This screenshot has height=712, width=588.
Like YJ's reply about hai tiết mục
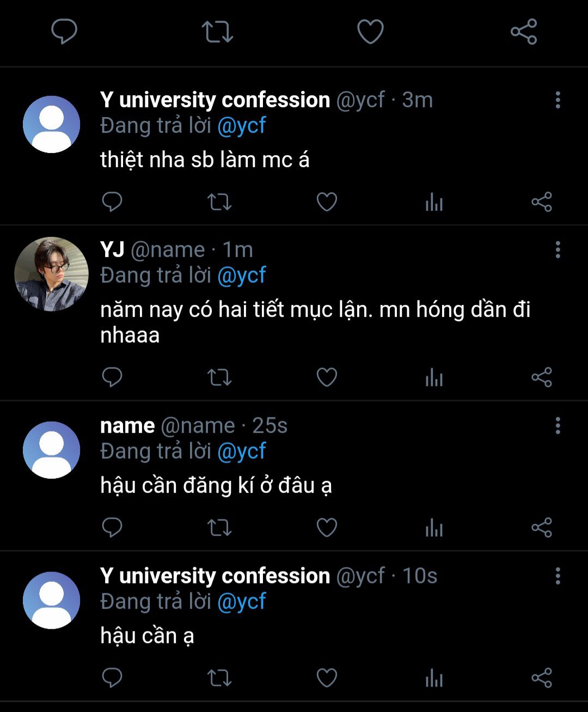tap(327, 377)
